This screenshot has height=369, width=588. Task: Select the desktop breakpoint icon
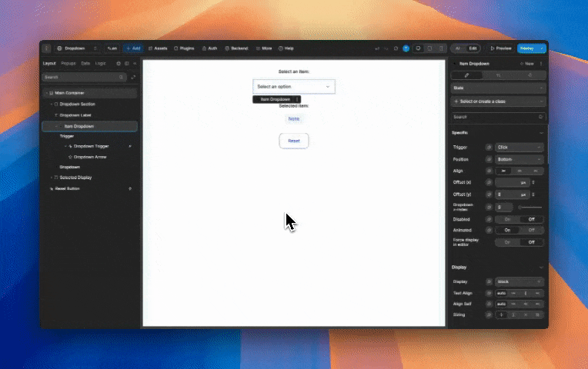pyautogui.click(x=418, y=48)
